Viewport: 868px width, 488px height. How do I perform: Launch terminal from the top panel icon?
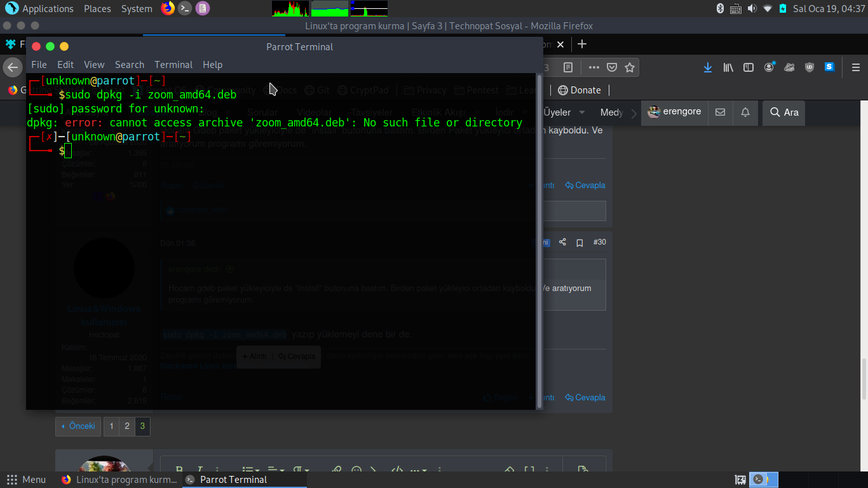pyautogui.click(x=185, y=8)
